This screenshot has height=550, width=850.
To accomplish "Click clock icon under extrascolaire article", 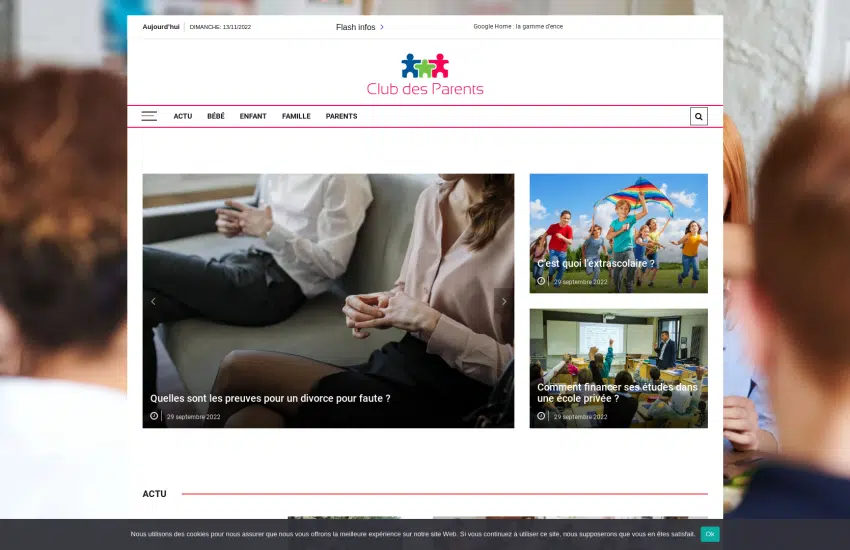I will pyautogui.click(x=541, y=281).
